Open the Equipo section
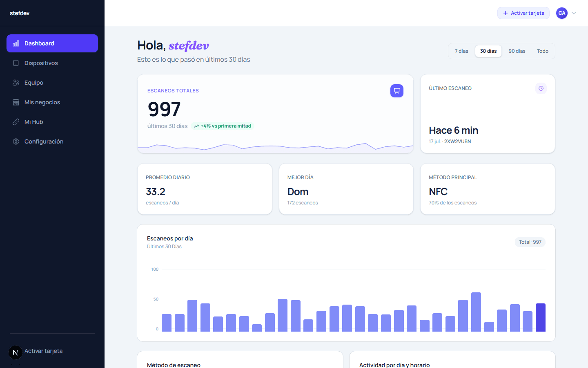588x368 pixels. pos(52,83)
